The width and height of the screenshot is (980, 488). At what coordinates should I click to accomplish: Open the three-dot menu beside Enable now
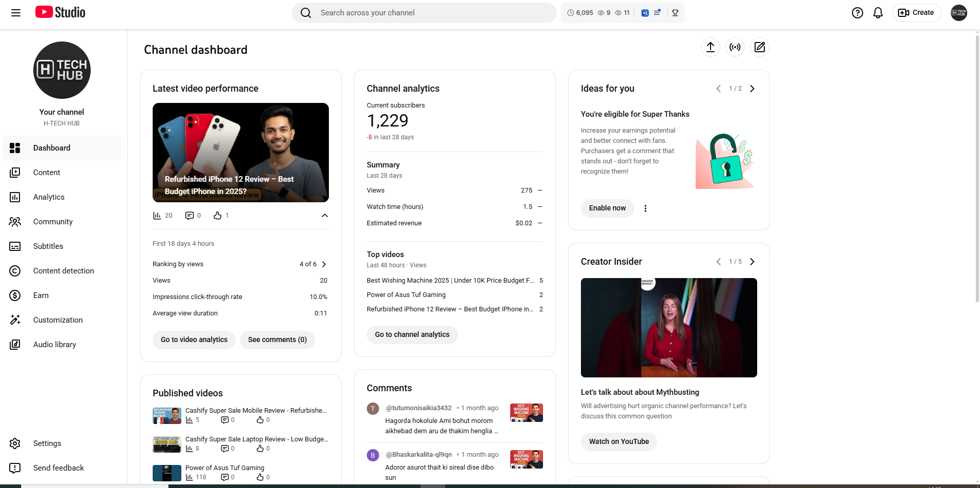645,208
